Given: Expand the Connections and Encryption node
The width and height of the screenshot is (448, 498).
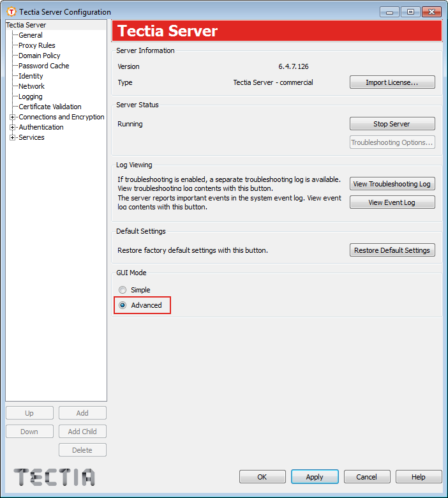Looking at the screenshot, I should [12, 117].
